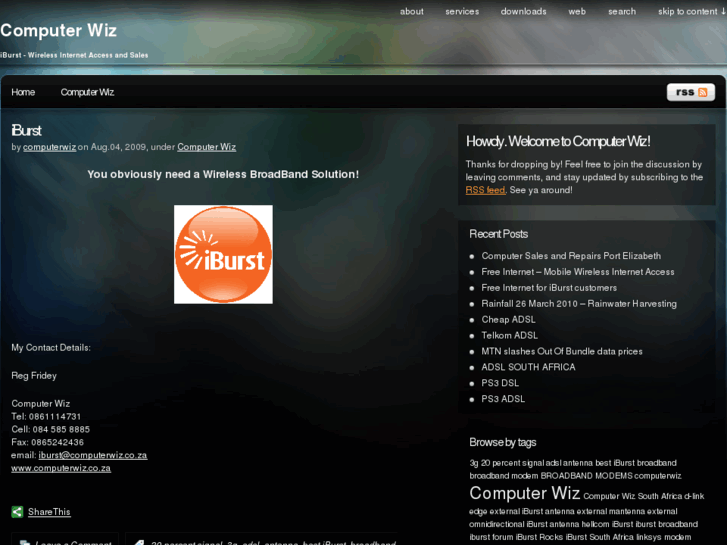Click You obviously need a Wireless BroadBand headline

[x=223, y=174]
